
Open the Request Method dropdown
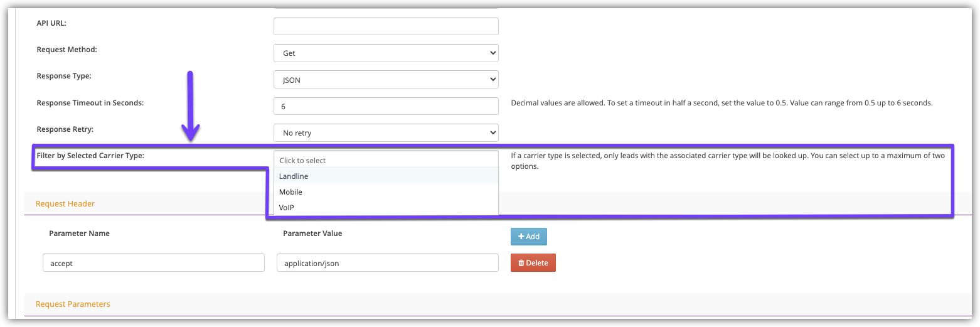click(386, 53)
